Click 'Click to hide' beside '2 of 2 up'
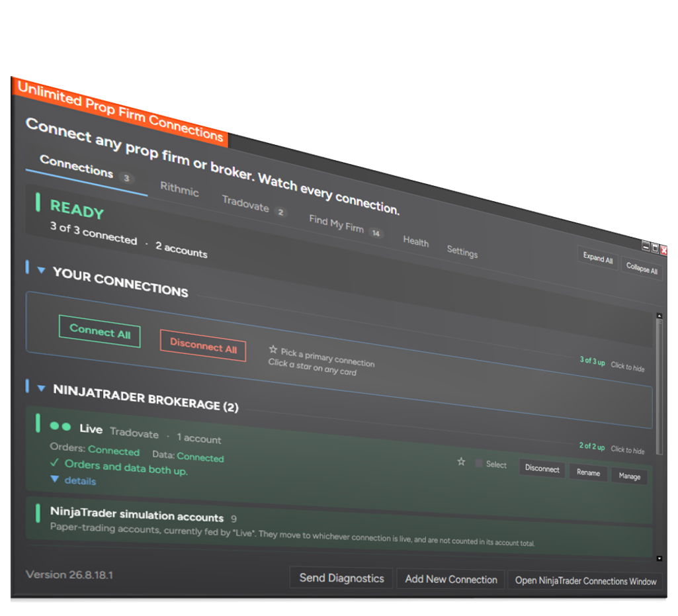The height and width of the screenshot is (616, 678). (628, 450)
